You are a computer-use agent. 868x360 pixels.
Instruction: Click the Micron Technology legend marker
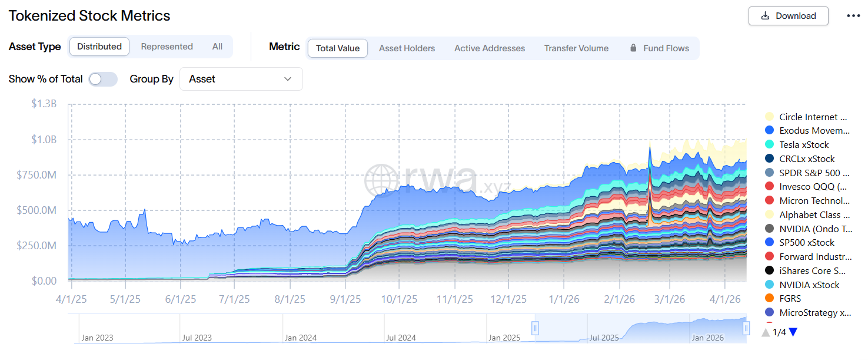(x=769, y=201)
